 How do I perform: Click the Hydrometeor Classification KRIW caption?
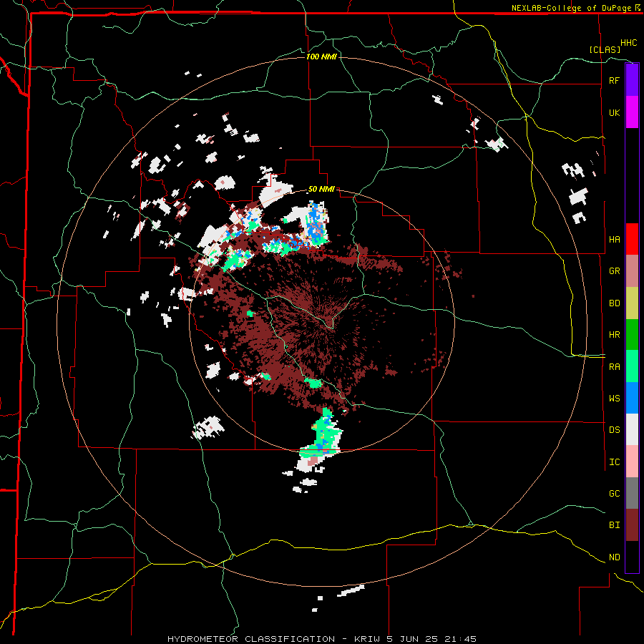[322, 639]
